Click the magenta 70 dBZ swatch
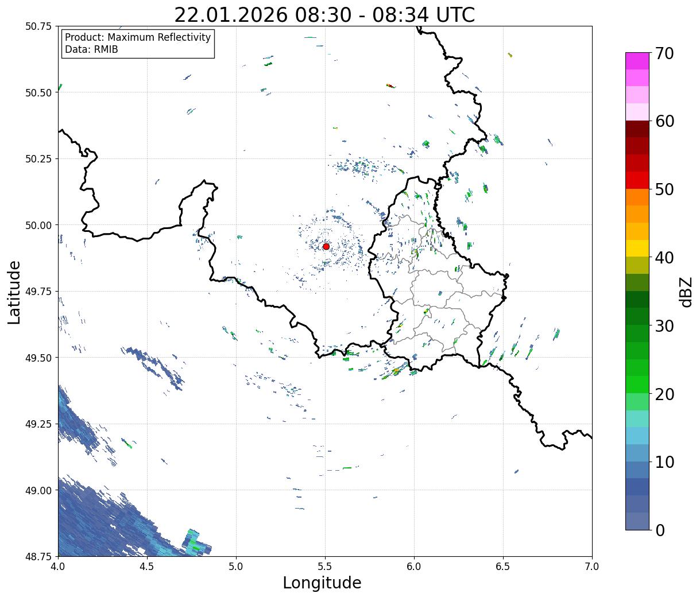This screenshot has width=700, height=597. (637, 61)
